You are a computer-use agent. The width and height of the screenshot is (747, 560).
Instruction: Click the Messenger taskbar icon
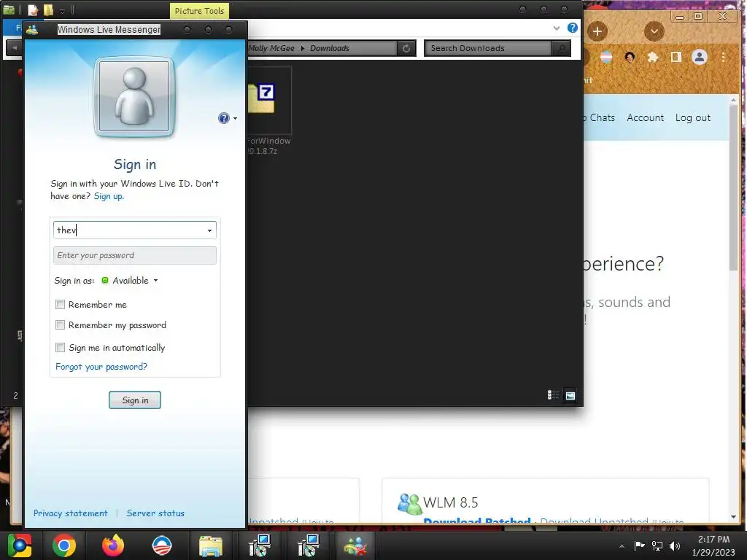coord(356,545)
